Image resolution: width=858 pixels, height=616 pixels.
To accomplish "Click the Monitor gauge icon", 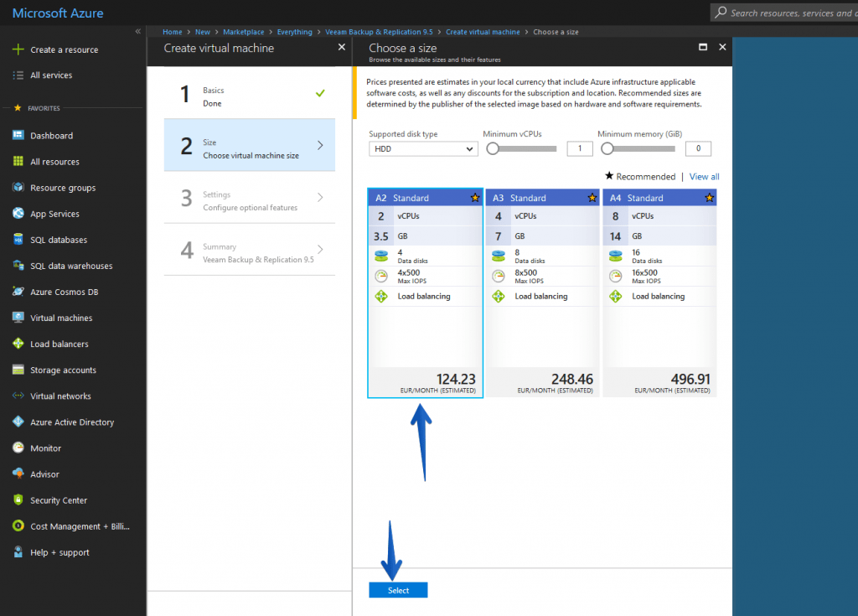I will tap(18, 448).
